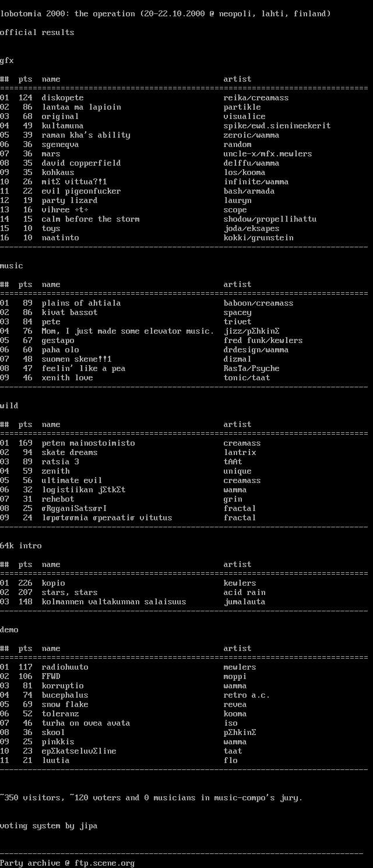Select 'peten mainostoimisto' wild entry
Viewport: 373px width, 868px height.
[88, 443]
